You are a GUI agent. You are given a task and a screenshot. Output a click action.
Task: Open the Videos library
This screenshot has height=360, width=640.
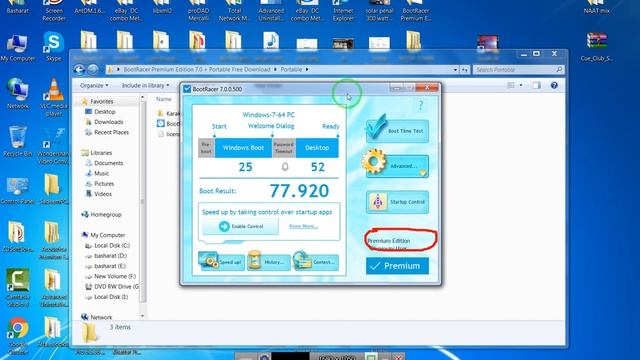click(x=102, y=194)
